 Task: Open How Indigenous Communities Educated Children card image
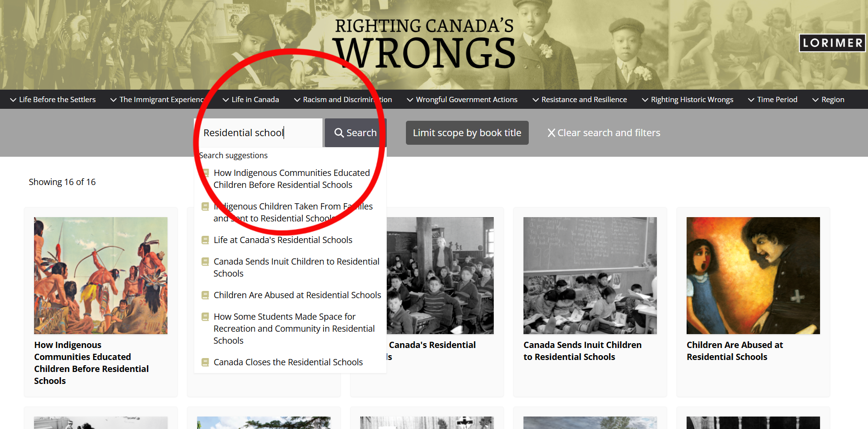pos(101,276)
